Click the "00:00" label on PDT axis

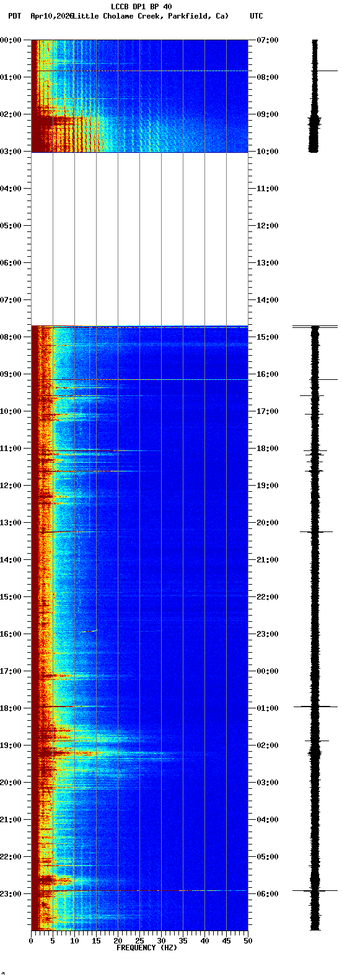(11, 40)
